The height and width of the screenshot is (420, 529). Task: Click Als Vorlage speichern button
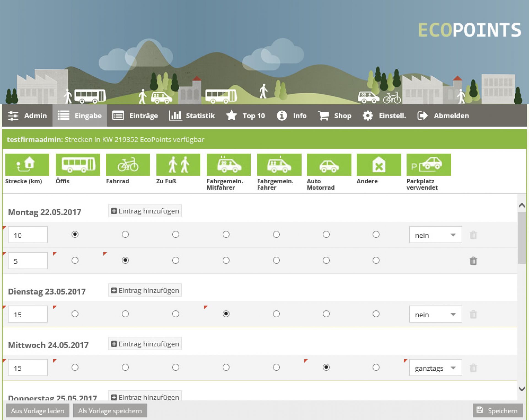[110, 411]
